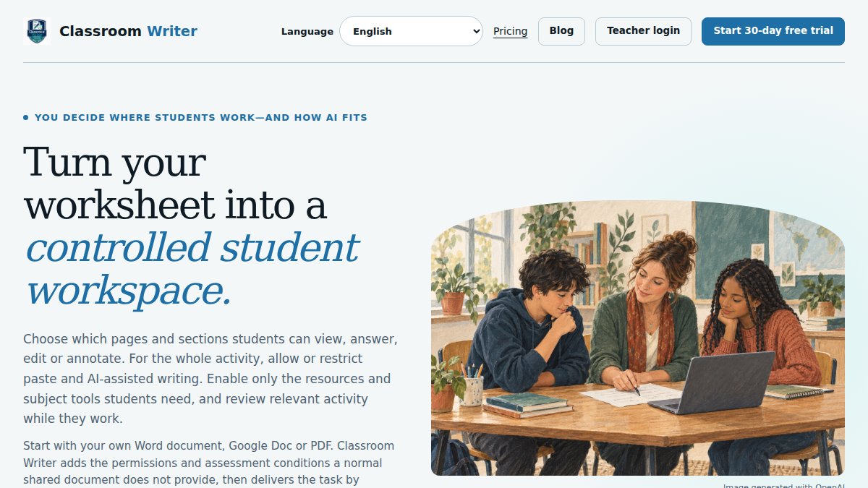Open the Language dropdown set to English
This screenshot has height=488, width=868.
(411, 31)
